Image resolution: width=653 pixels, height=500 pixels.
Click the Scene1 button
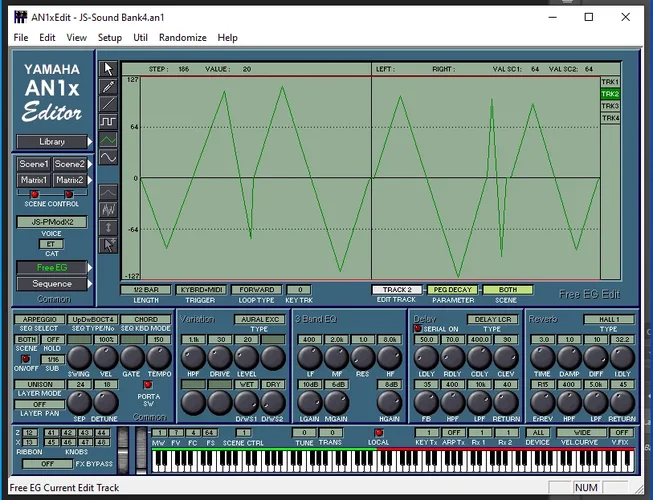(x=34, y=164)
